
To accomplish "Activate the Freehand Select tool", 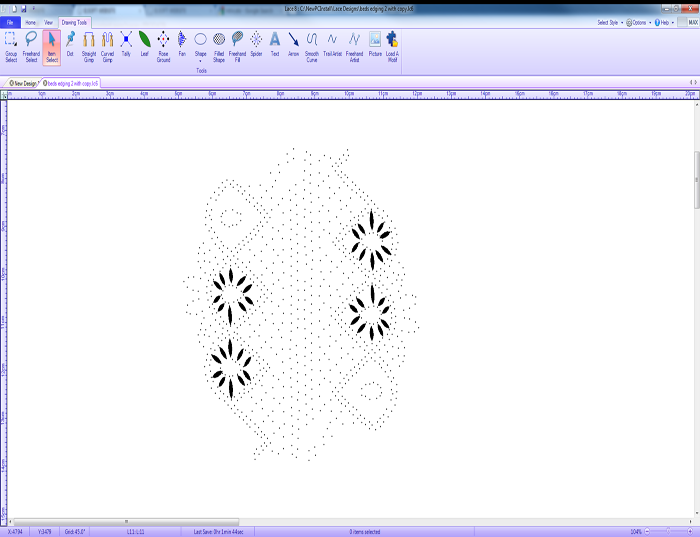I will [31, 44].
